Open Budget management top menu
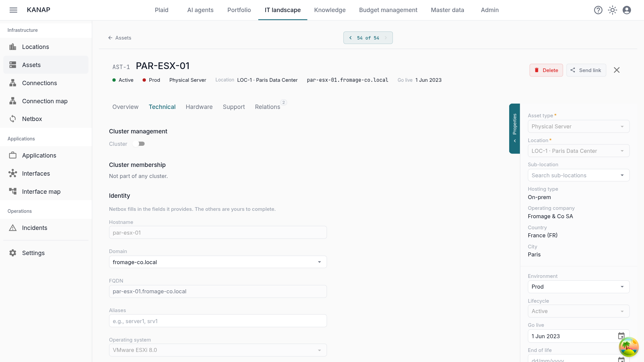Screen dimensions: 644x362 [388, 10]
